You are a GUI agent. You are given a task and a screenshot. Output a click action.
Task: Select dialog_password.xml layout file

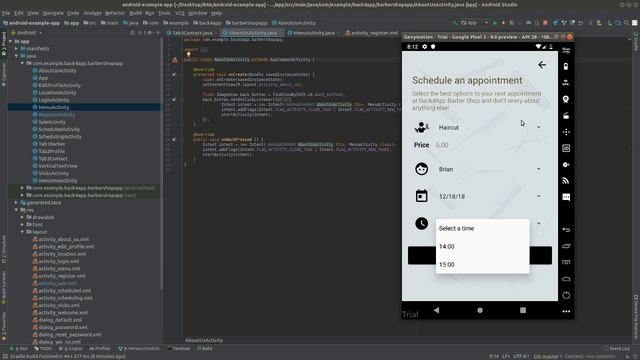click(x=62, y=327)
